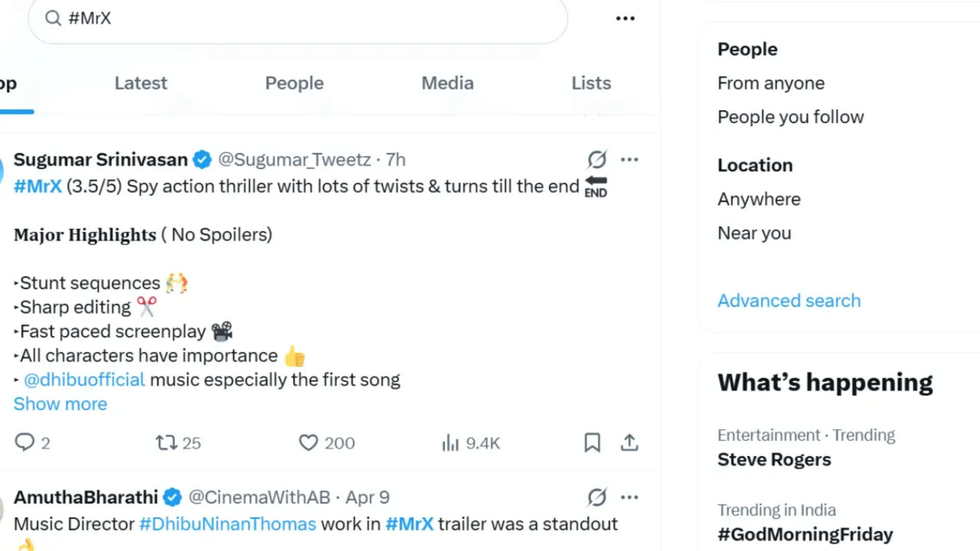Open Grok icon on AmuthaBharathi's tweet

coord(597,497)
